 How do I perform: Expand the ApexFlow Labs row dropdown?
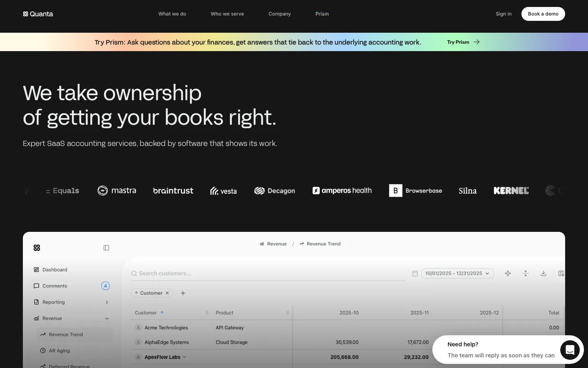pyautogui.click(x=184, y=357)
